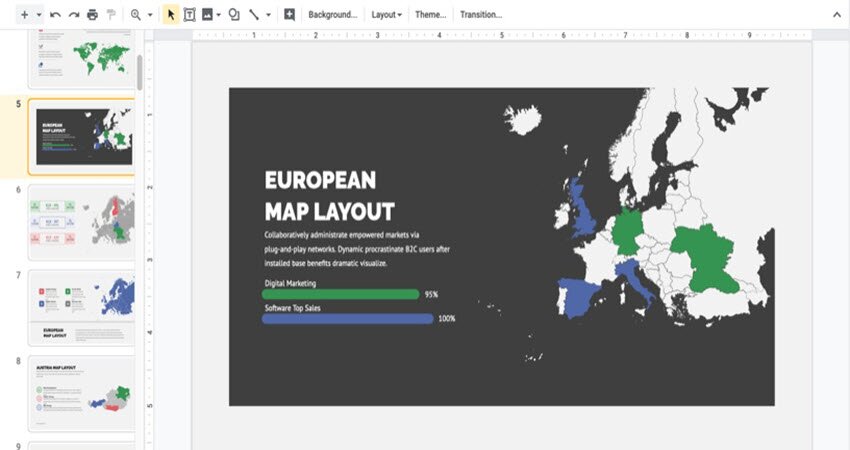Expand the line type dropdown arrow
The width and height of the screenshot is (850, 450).
pyautogui.click(x=268, y=15)
